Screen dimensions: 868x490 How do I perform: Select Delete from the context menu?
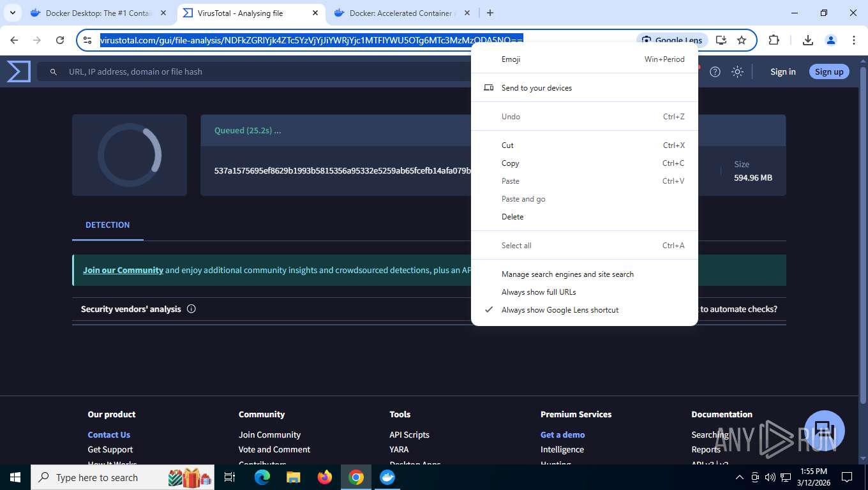click(584, 217)
